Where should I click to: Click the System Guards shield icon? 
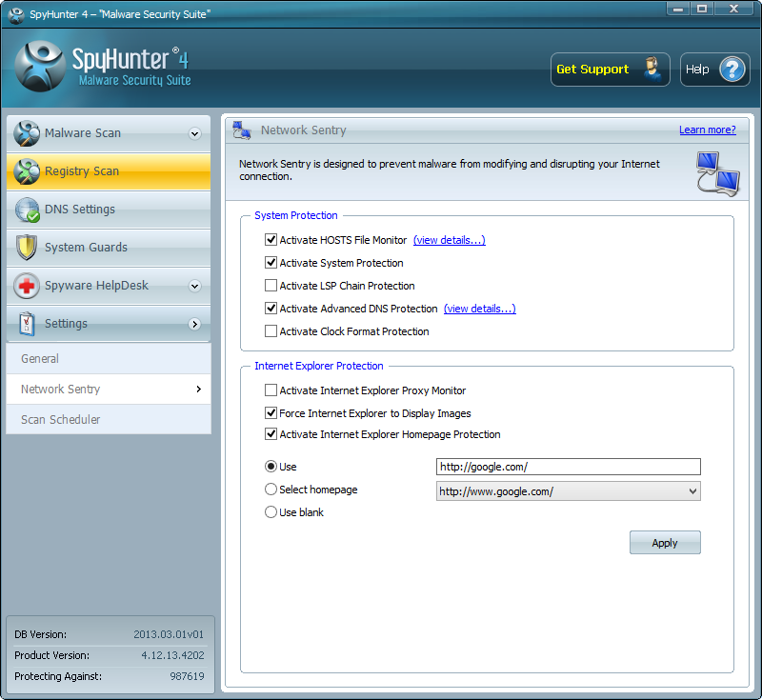[x=27, y=248]
